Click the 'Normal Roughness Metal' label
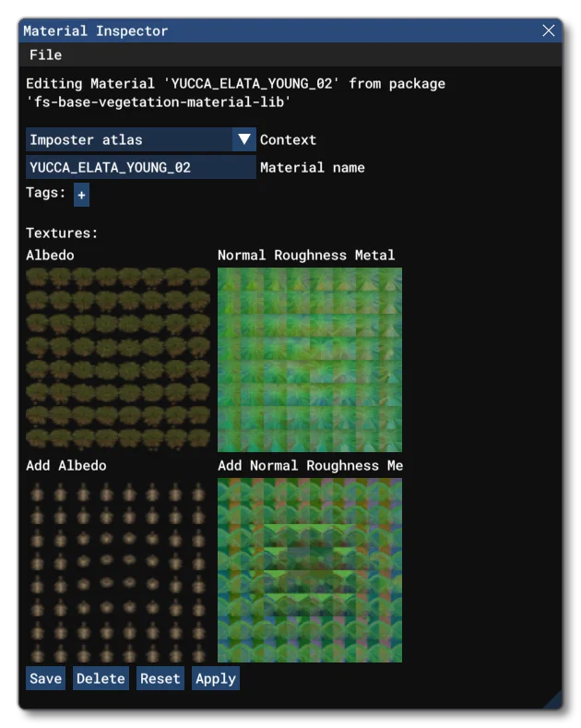The height and width of the screenshot is (728, 581). coord(306,256)
